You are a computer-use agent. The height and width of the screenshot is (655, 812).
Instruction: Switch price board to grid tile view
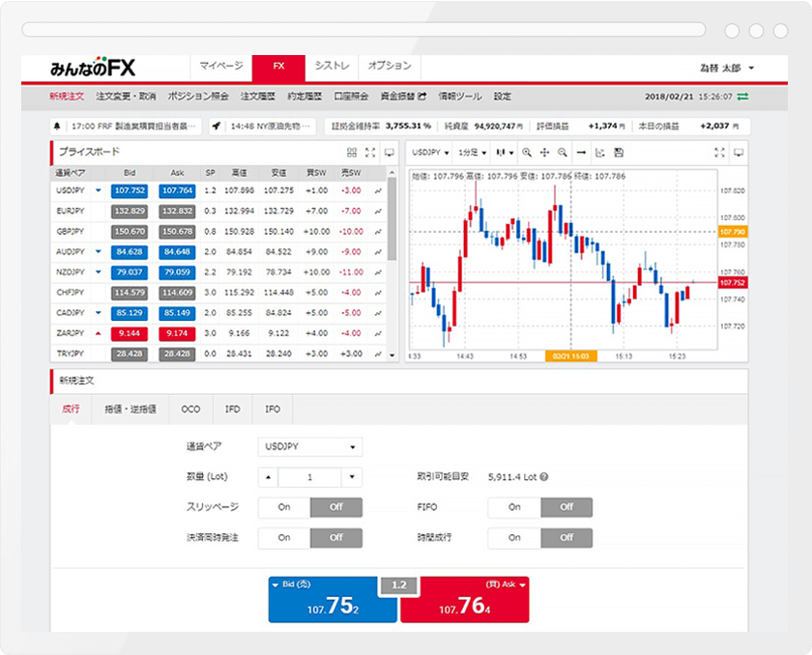pos(352,153)
